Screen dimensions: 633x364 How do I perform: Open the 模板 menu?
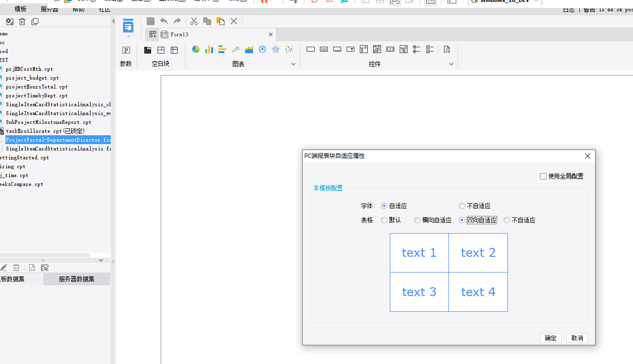click(21, 9)
